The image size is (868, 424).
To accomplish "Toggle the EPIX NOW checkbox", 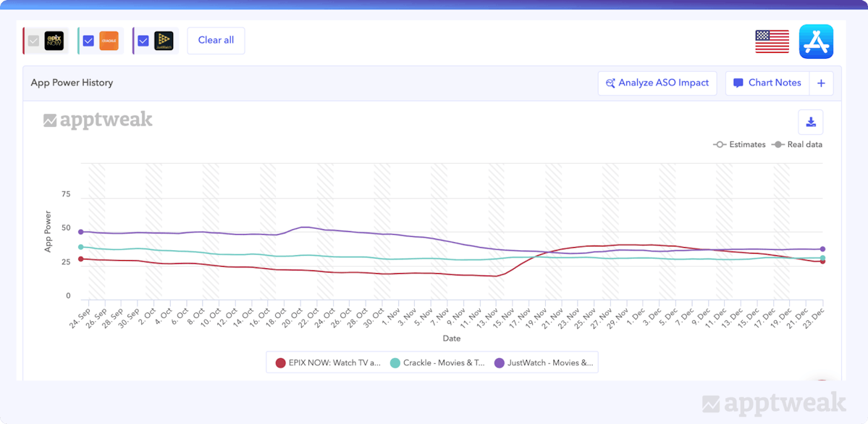I will coord(33,41).
